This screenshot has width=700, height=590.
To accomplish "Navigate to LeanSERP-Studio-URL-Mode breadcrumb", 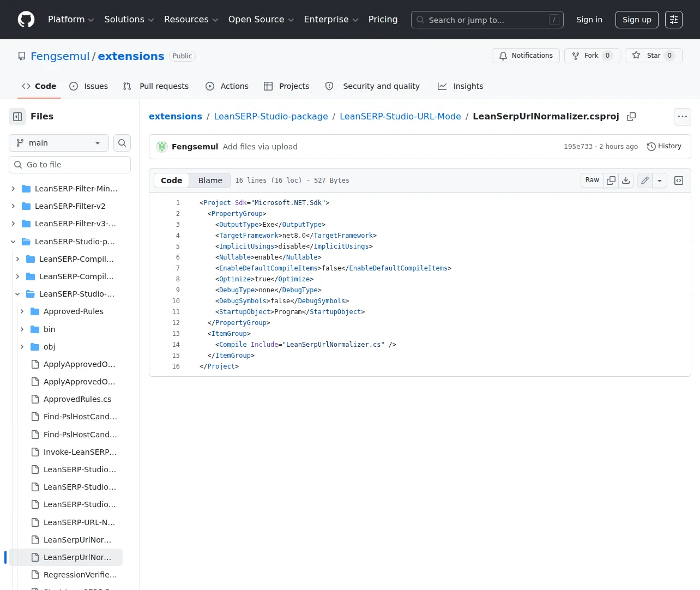I will pos(400,117).
